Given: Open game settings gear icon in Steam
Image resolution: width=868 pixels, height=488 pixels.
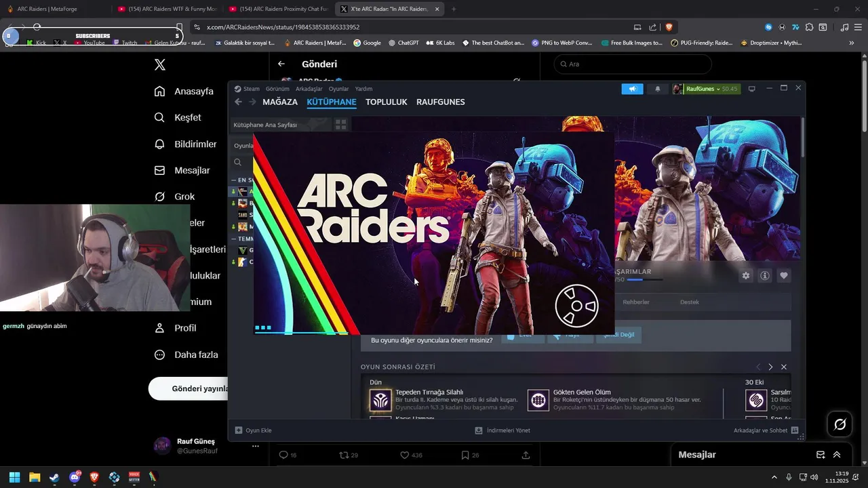Looking at the screenshot, I should (746, 276).
